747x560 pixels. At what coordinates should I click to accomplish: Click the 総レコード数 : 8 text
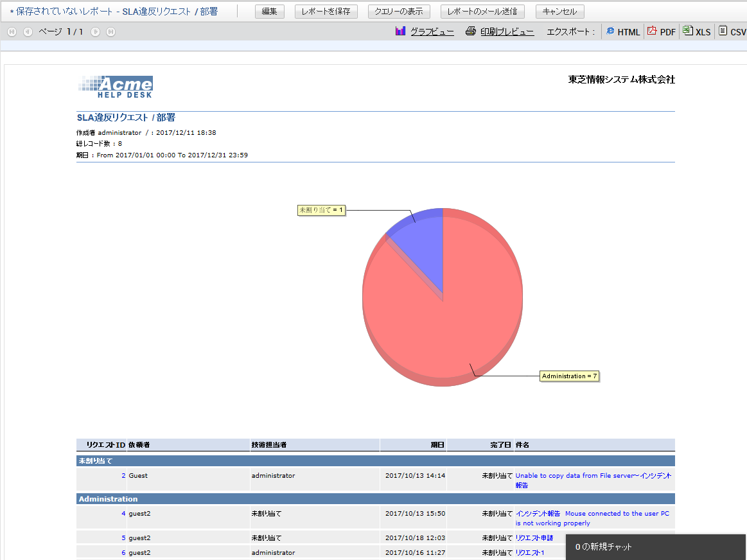[x=99, y=143]
